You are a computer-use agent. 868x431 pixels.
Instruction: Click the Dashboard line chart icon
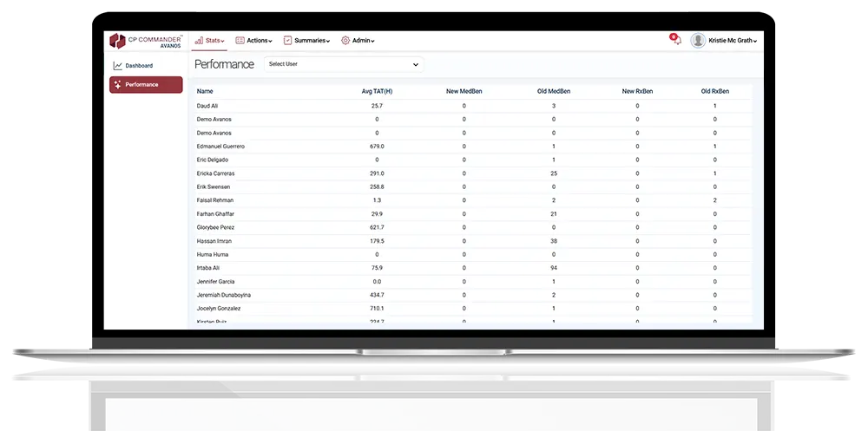[117, 66]
